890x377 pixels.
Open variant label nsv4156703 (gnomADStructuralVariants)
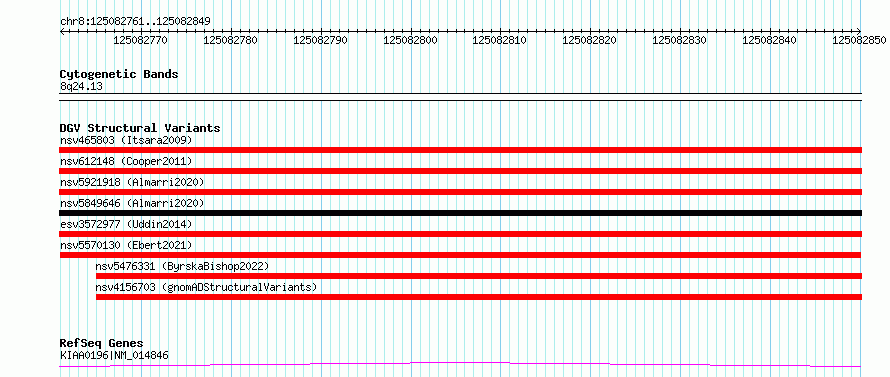tap(206, 287)
